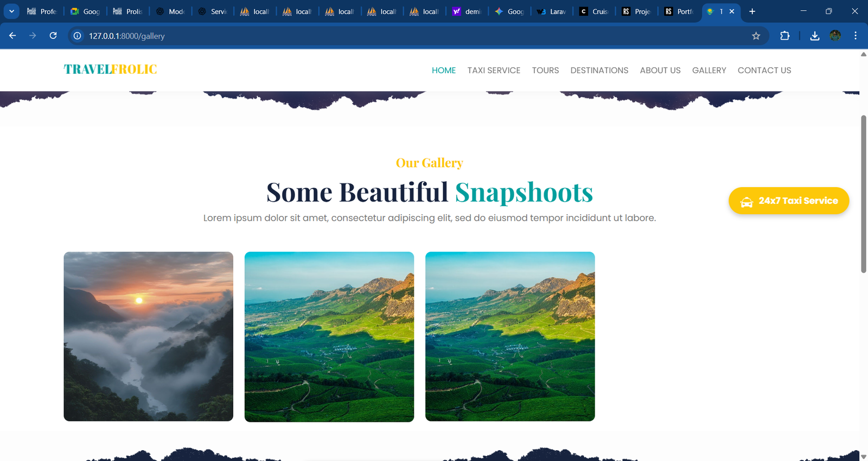Open the Taxi Service nav link
This screenshot has width=868, height=461.
pos(494,71)
